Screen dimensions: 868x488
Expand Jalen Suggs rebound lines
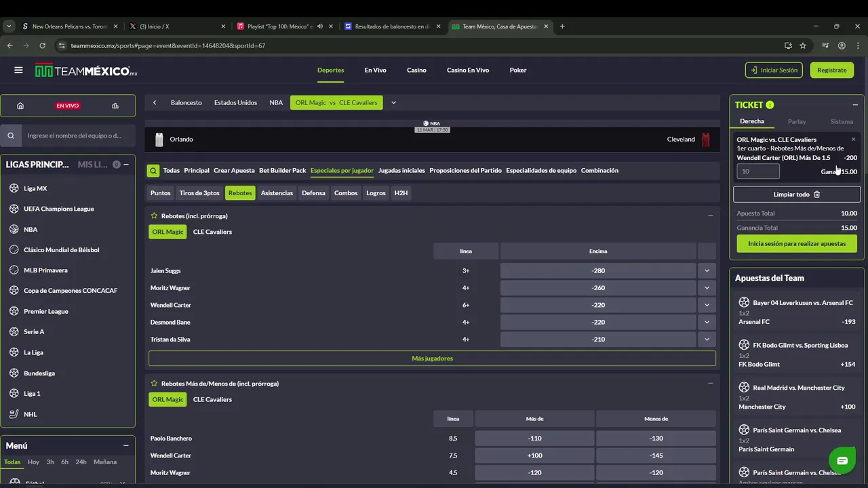[x=707, y=270]
